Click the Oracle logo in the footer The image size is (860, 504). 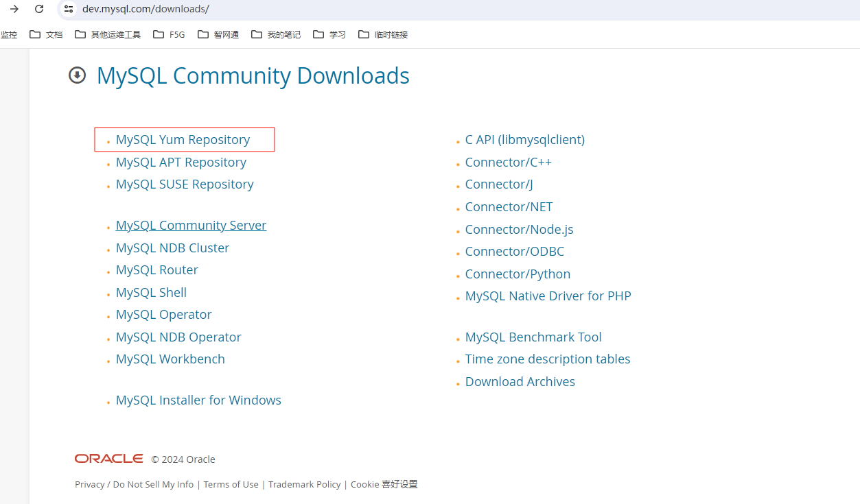(x=109, y=459)
